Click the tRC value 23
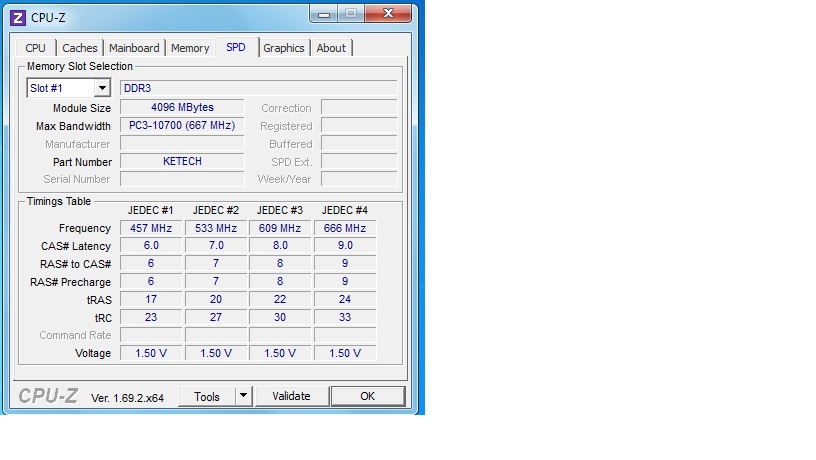The image size is (816, 460). (151, 317)
